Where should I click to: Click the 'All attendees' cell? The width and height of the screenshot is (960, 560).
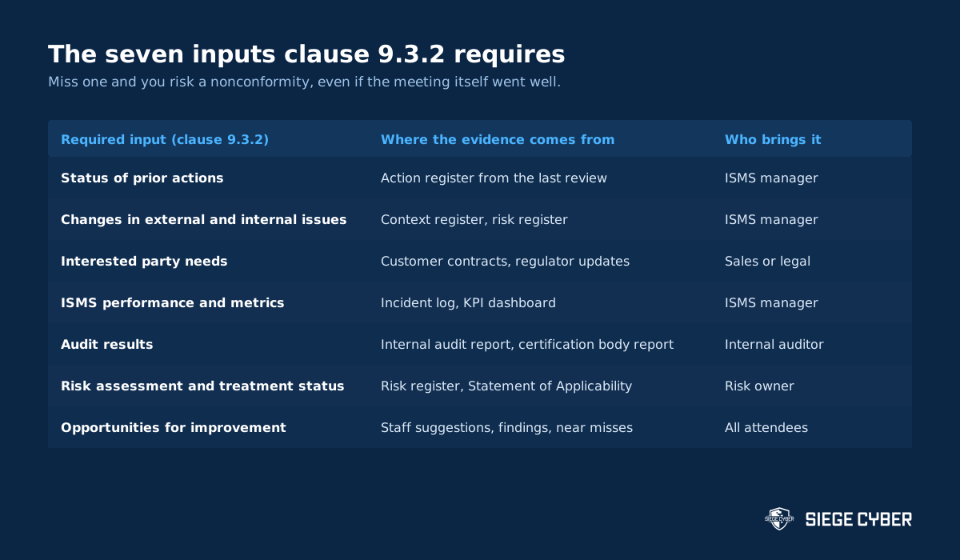766,427
